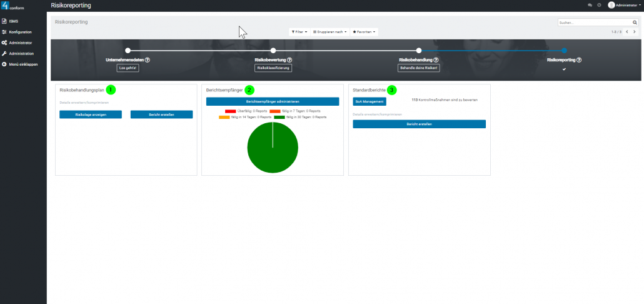Click help icon beside Risikoreporting step

coord(579,60)
